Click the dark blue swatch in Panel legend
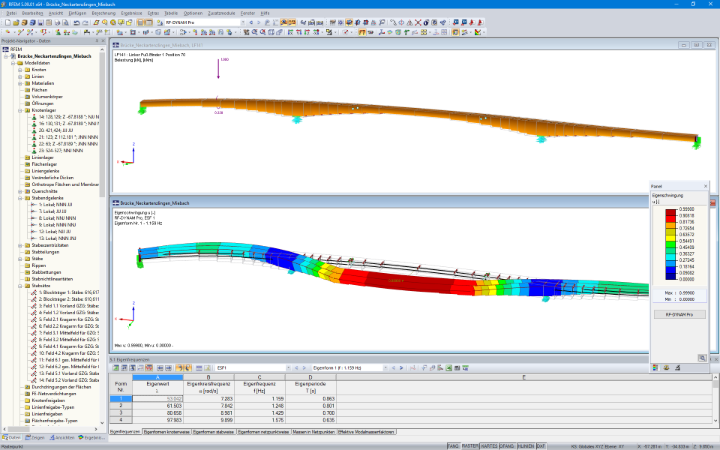Viewport: 720px width, 450px height. tap(671, 276)
